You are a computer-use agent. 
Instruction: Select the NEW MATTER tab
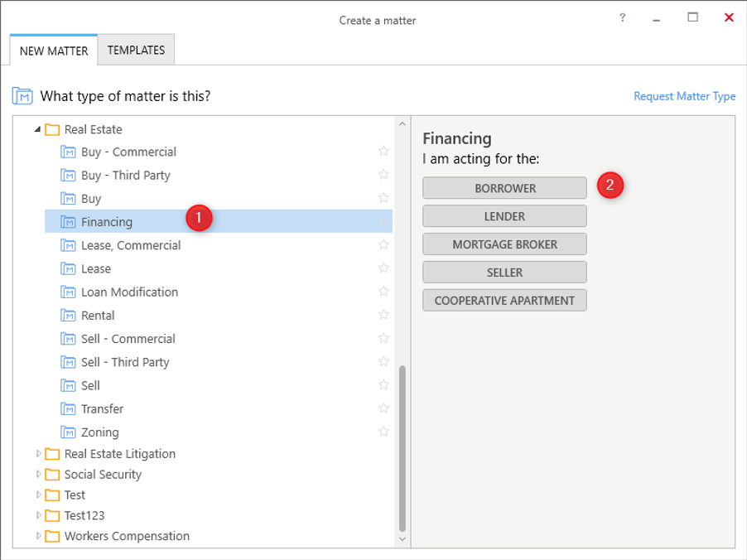point(54,51)
